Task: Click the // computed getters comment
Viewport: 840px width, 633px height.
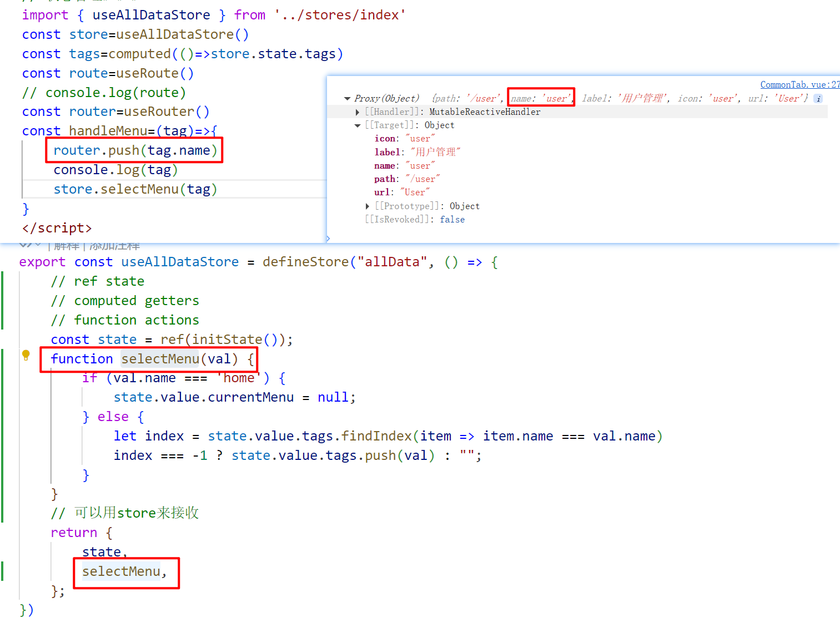Action: [x=125, y=301]
